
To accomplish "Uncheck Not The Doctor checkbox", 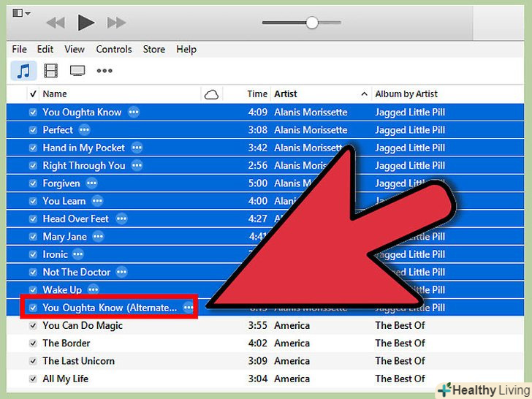I will click(x=33, y=272).
